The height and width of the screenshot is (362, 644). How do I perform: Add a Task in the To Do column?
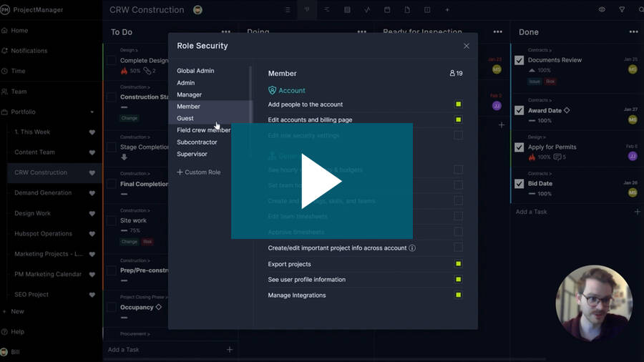tap(123, 350)
